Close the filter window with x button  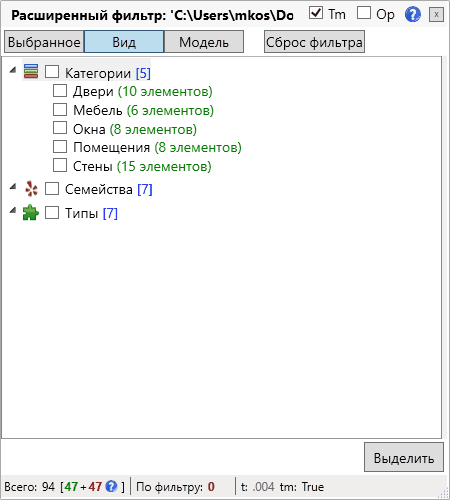[436, 15]
